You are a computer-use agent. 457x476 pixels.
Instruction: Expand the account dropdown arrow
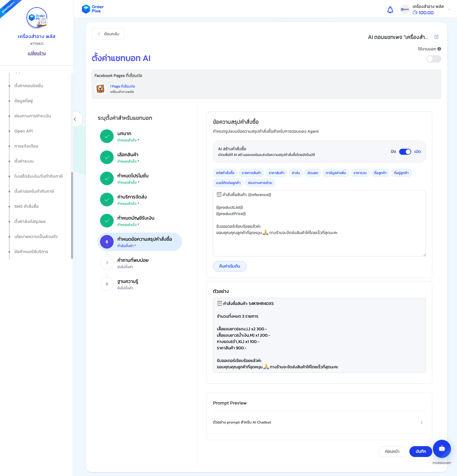(449, 9)
